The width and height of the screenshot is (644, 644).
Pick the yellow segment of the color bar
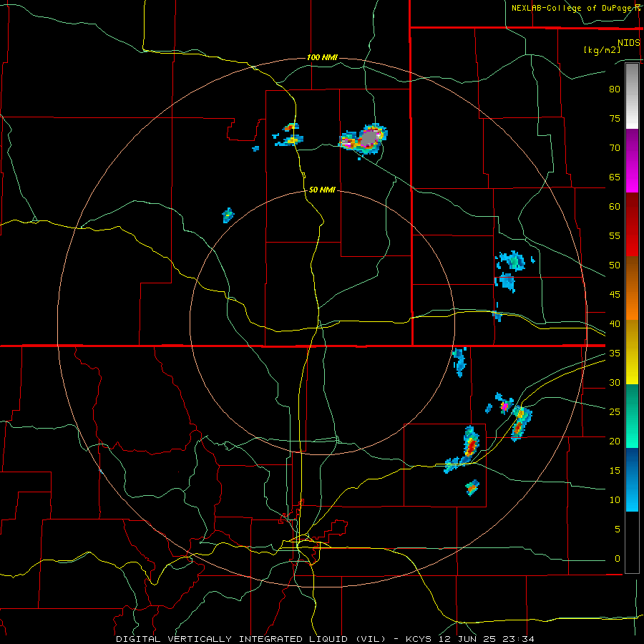pos(632,351)
